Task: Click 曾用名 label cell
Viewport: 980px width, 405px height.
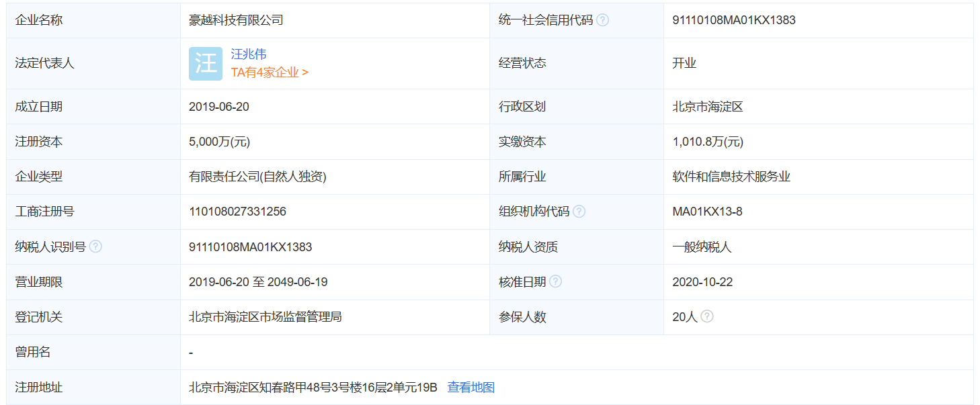Action: coord(93,352)
